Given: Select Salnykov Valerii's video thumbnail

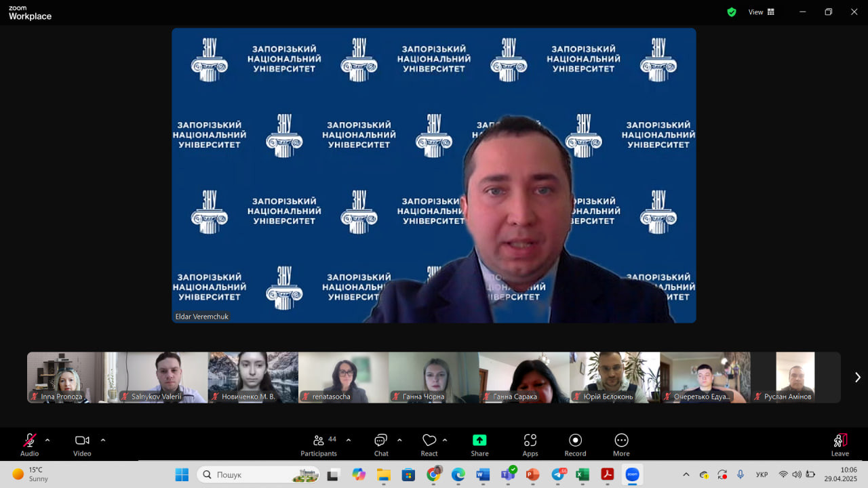Looking at the screenshot, I should [x=163, y=378].
